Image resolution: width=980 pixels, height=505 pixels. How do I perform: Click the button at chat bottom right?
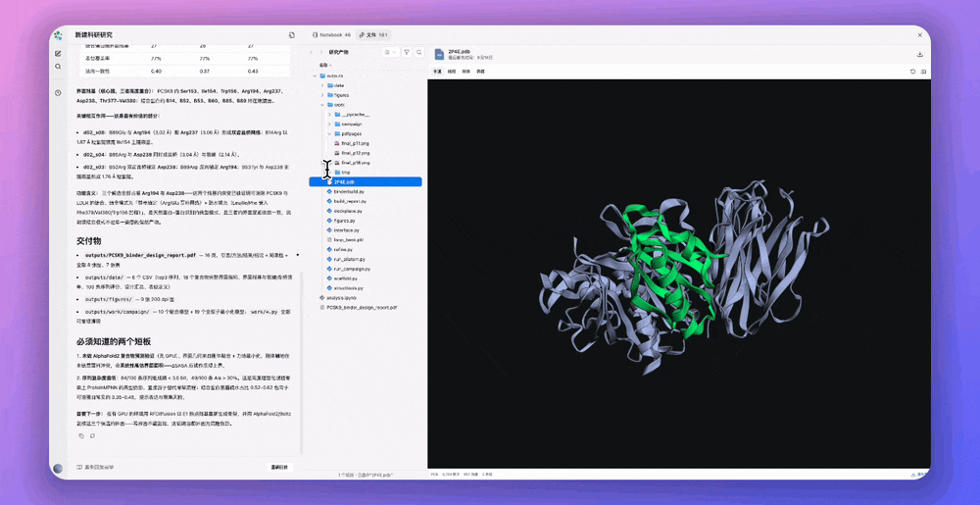(279, 467)
